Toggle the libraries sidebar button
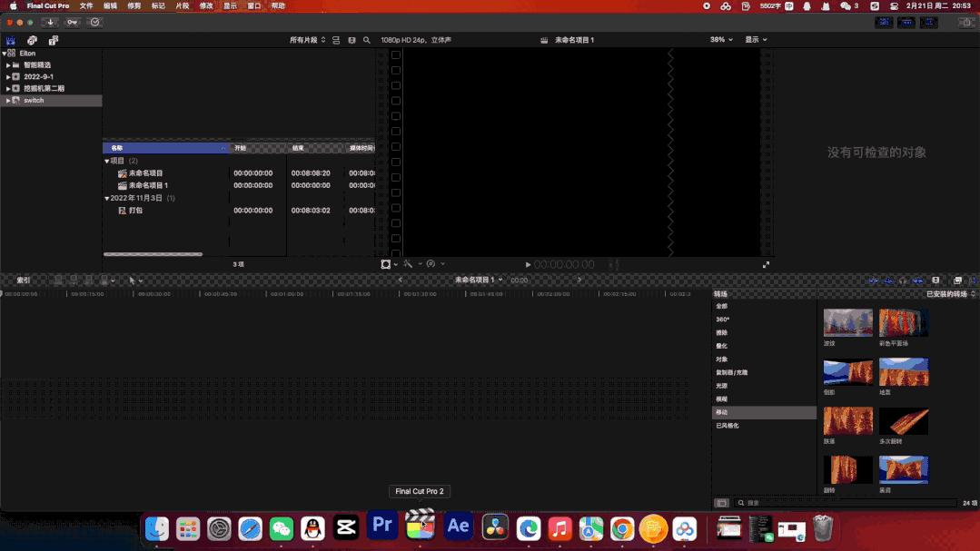Image resolution: width=980 pixels, height=551 pixels. (x=11, y=40)
